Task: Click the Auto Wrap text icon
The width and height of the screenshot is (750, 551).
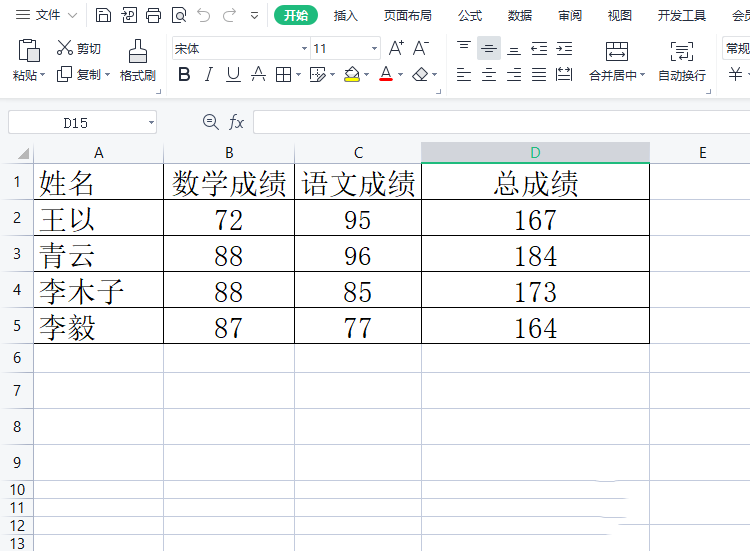Action: tap(682, 51)
